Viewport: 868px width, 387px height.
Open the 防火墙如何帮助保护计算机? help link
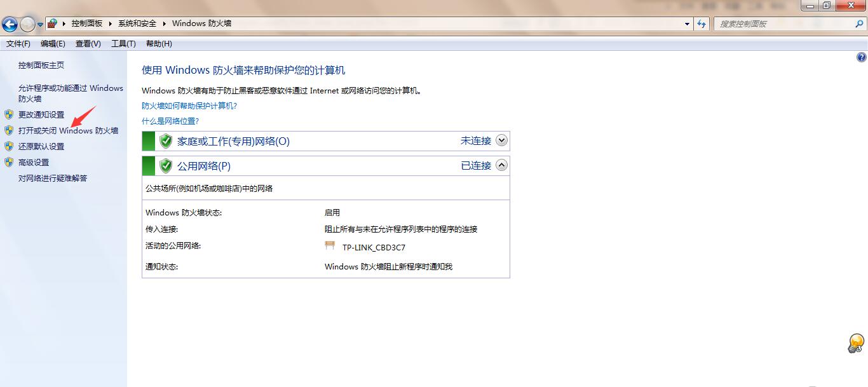click(x=189, y=106)
